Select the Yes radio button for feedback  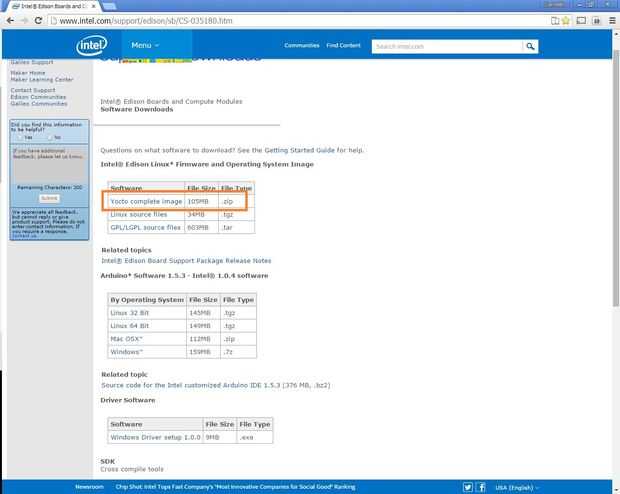click(x=20, y=138)
